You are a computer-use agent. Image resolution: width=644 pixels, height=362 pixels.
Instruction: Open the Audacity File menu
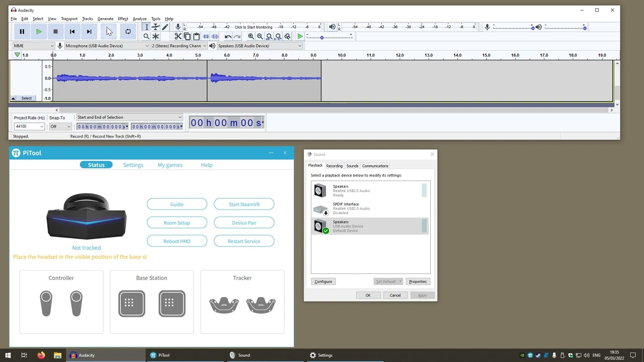[14, 19]
